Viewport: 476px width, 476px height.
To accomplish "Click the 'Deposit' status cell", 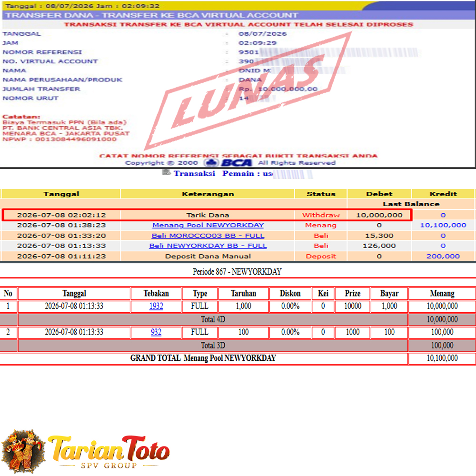I will [x=321, y=256].
